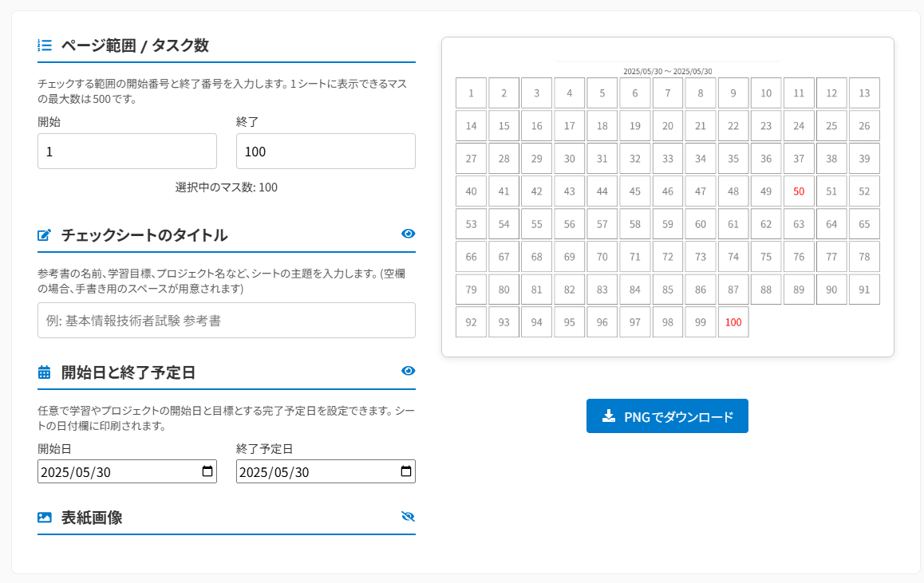924x583 pixels.
Task: Toggle visibility of the date section
Action: (x=408, y=370)
